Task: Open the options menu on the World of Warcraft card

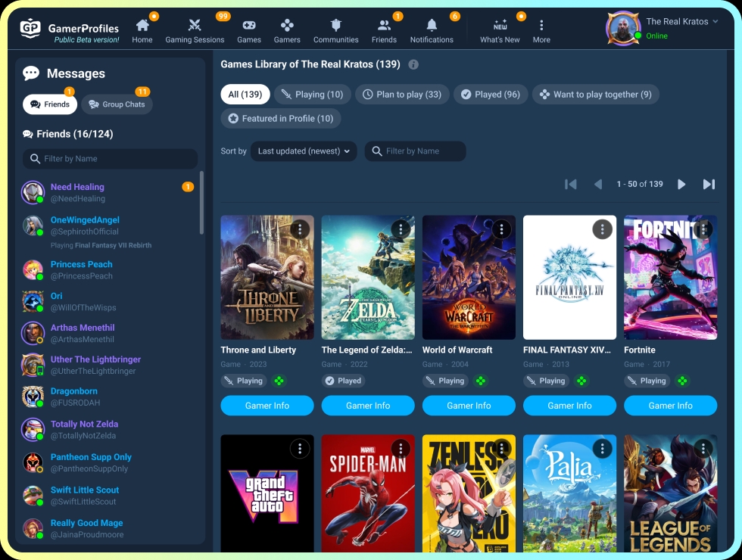Action: [501, 229]
